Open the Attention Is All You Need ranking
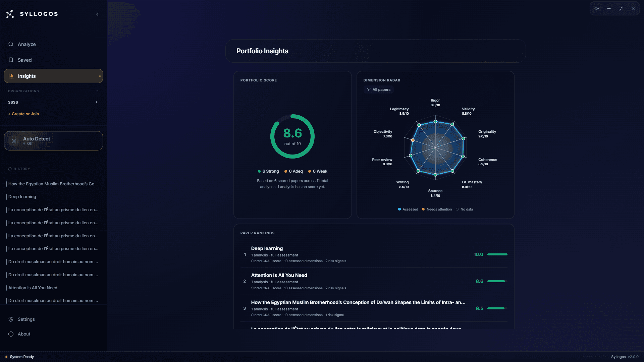 click(374, 282)
